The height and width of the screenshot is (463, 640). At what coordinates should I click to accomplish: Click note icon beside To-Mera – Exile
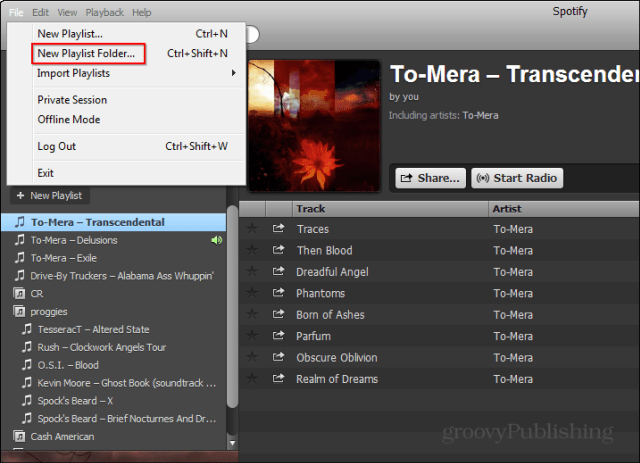coord(19,258)
